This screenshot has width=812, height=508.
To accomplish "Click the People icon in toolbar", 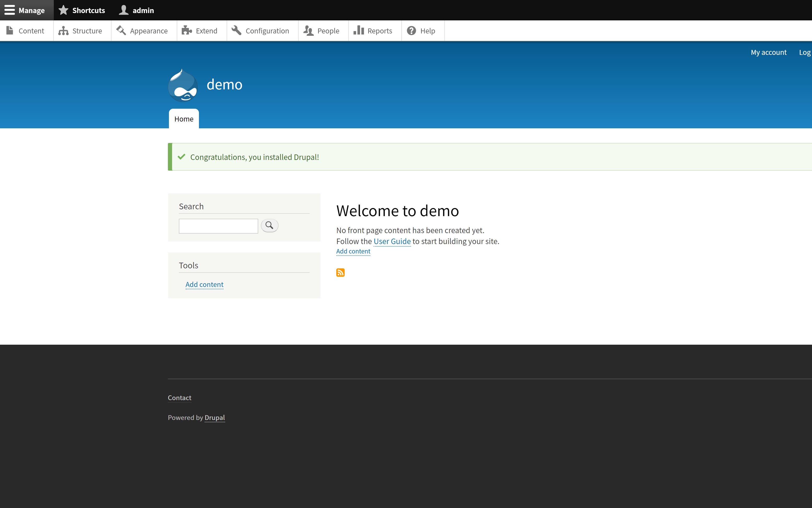I will click(x=308, y=31).
